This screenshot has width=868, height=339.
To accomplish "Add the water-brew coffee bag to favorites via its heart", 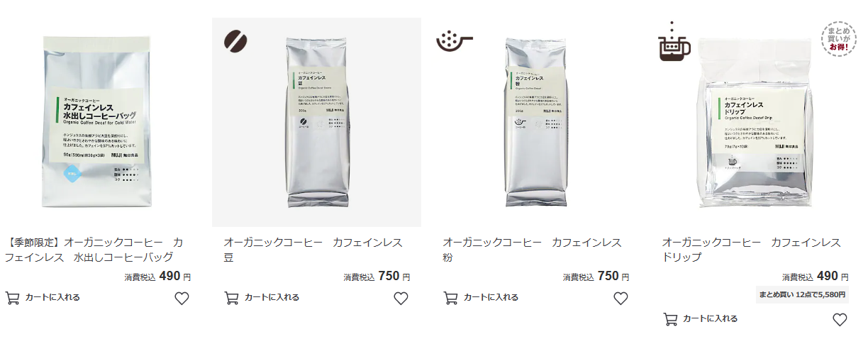I will (182, 298).
